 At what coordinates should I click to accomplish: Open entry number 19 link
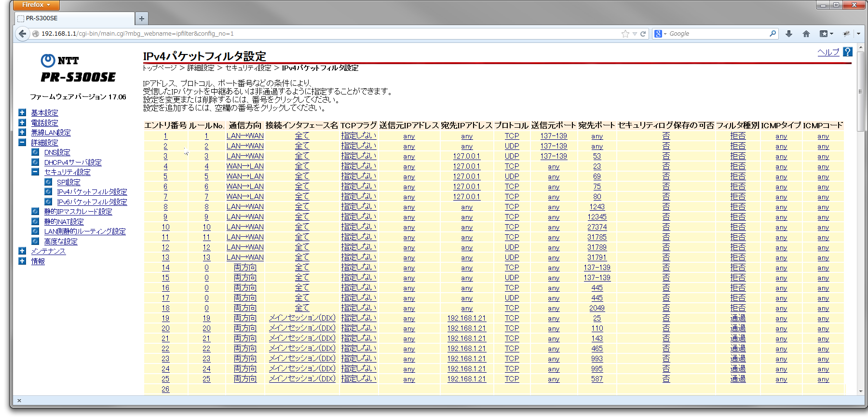[x=165, y=318]
